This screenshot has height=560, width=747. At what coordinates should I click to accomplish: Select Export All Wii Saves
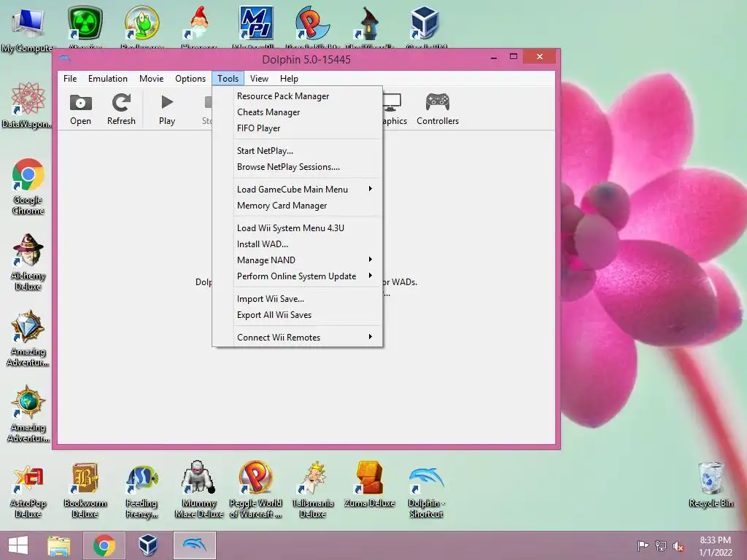click(297, 315)
